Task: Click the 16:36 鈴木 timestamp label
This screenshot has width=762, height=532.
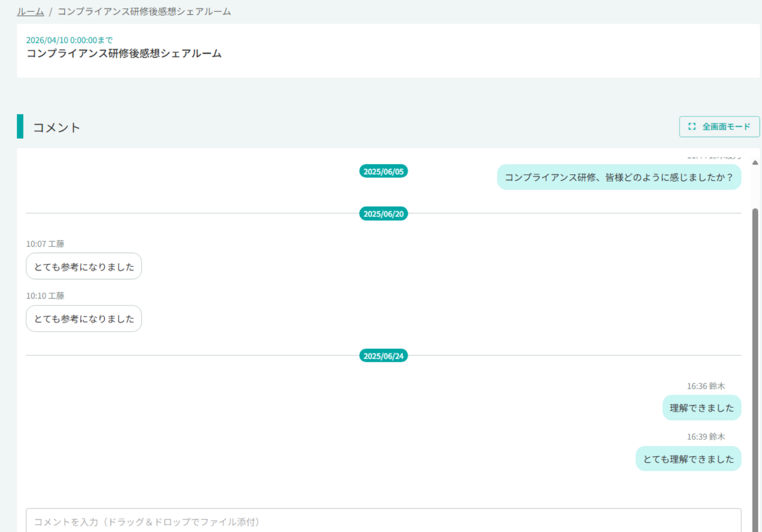Action: (706, 386)
